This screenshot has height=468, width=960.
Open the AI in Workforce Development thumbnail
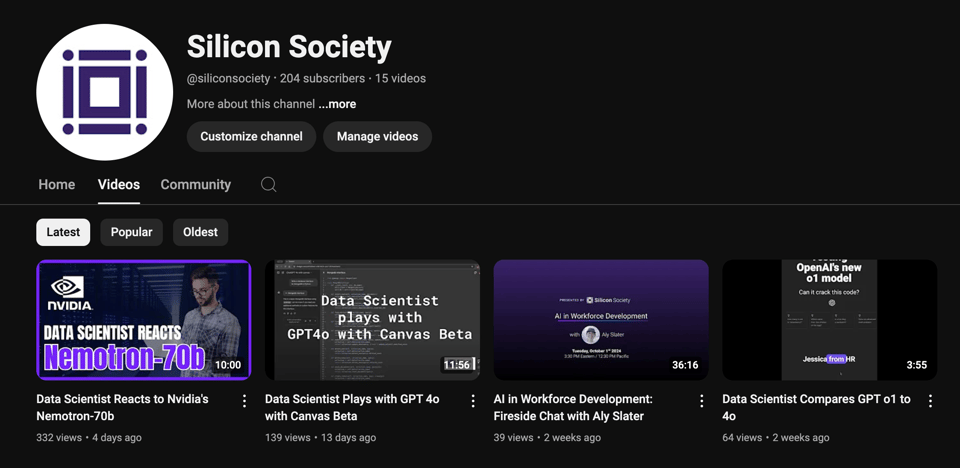click(601, 320)
